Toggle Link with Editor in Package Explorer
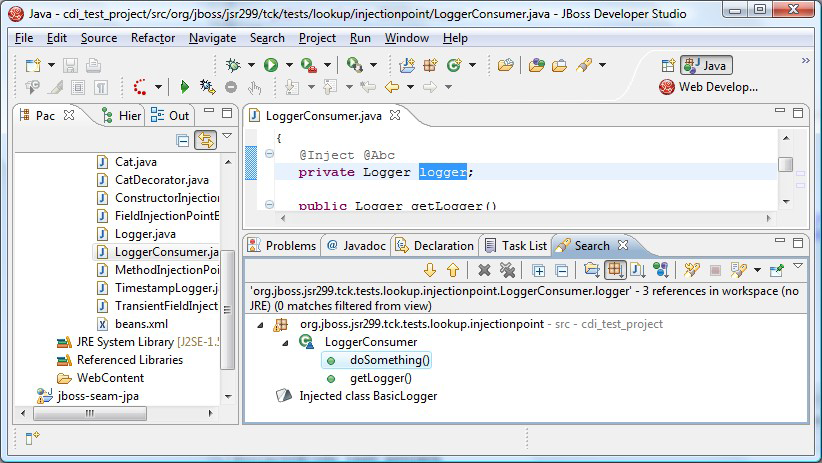This screenshot has height=463, width=822. [206, 140]
